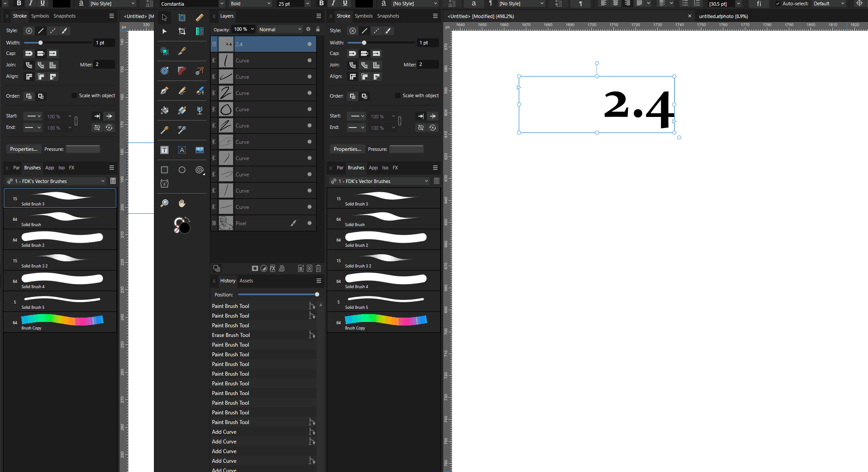Screen dimensions: 868x472
Task: Select the Pixel layer row
Action: pos(263,223)
